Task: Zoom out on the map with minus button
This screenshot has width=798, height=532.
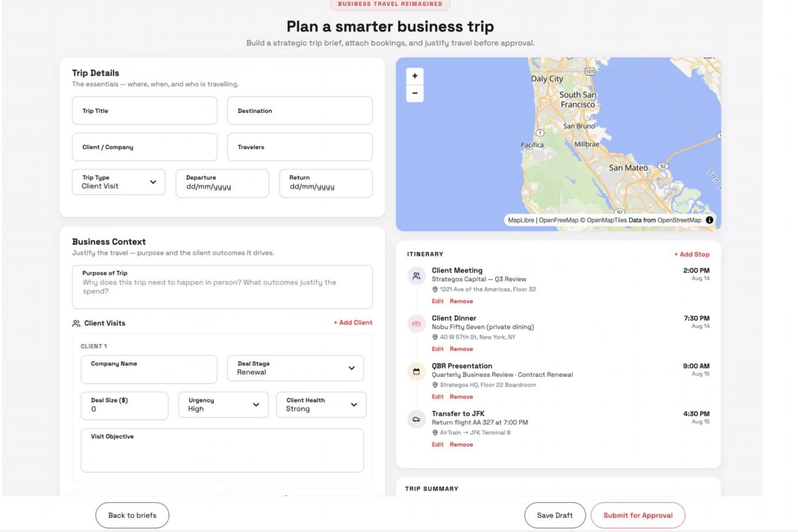Action: [415, 93]
